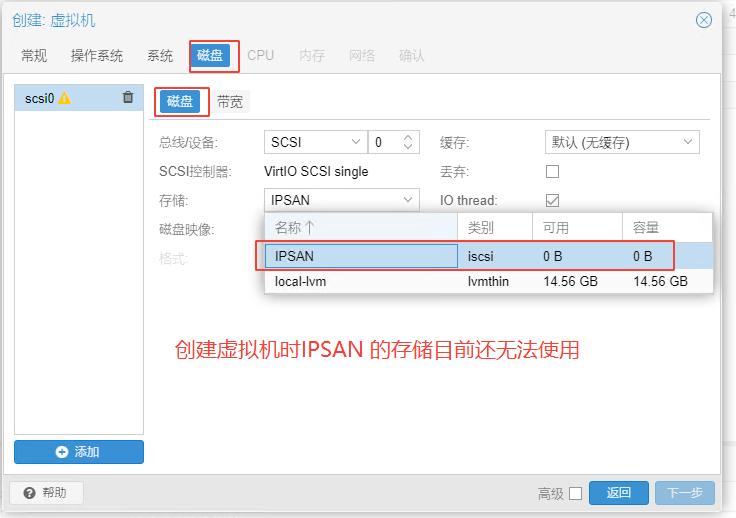Screen dimensions: 736x518
Task: Choose local-lvm storage row
Action: click(488, 281)
